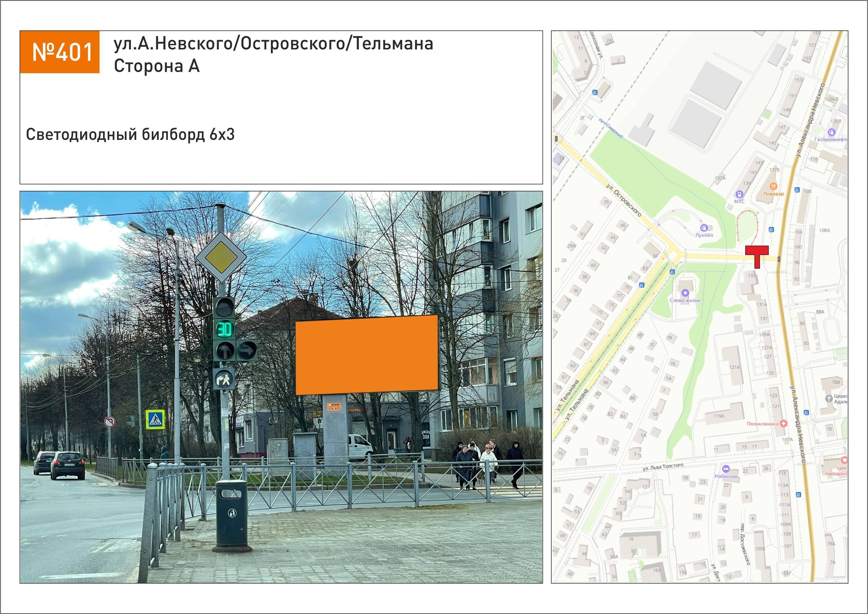Click the green 30 traffic light countdown
This screenshot has height=614, width=868.
[225, 329]
